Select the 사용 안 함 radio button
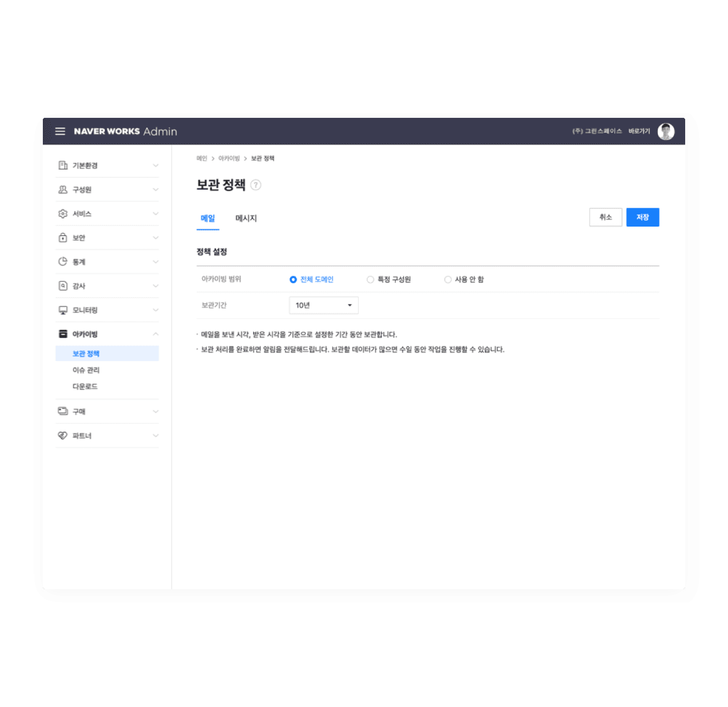The image size is (728, 707). pos(448,280)
